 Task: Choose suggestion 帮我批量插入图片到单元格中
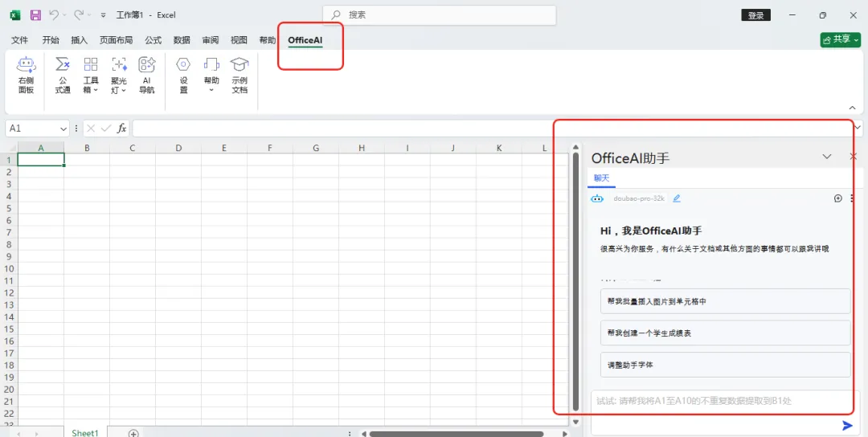tap(725, 301)
